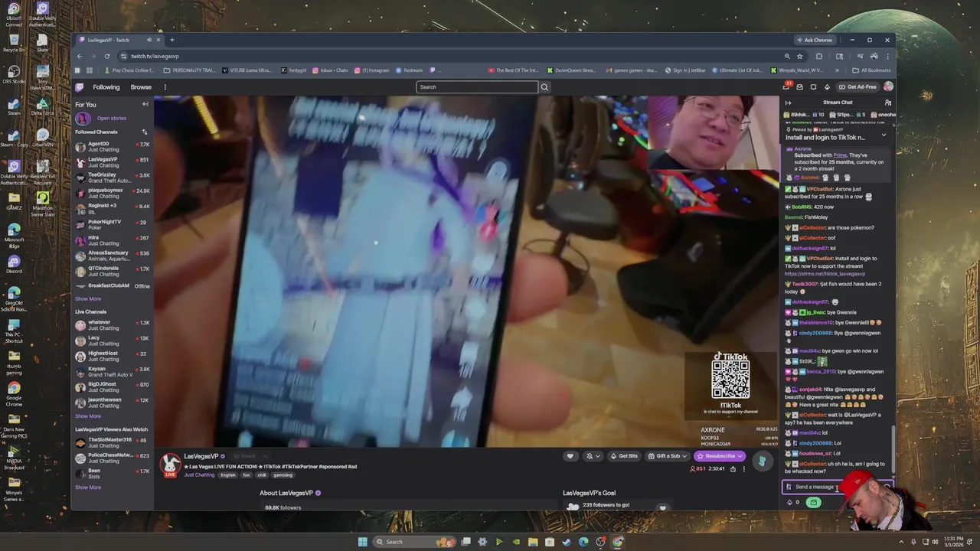Open a new Chrome tab
The image size is (980, 551).
(172, 40)
